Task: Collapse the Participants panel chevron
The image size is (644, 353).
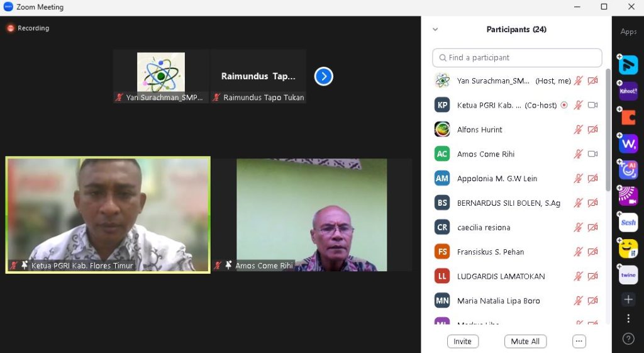Action: point(435,30)
